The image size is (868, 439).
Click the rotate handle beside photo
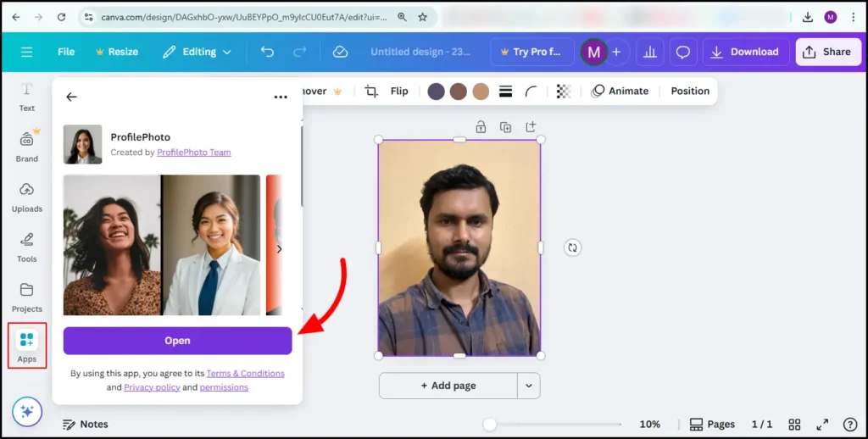[572, 248]
